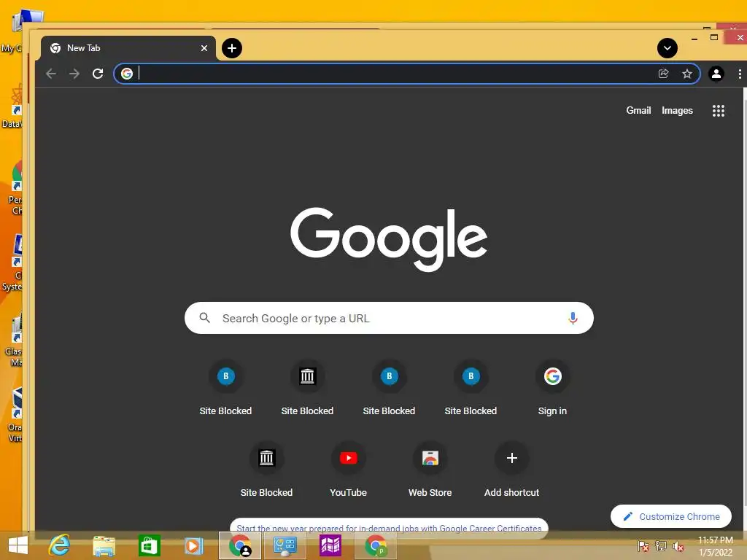Viewport: 747px width, 560px height.
Task: Click the Google logo
Action: point(389,239)
